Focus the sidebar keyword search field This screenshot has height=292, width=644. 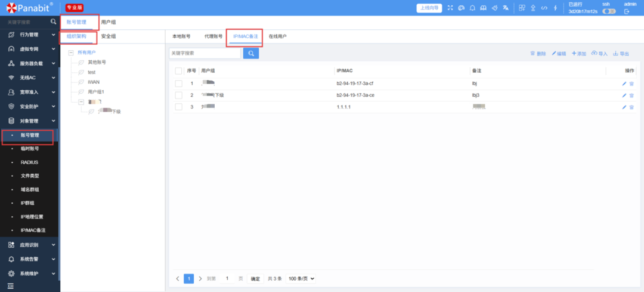coord(27,22)
